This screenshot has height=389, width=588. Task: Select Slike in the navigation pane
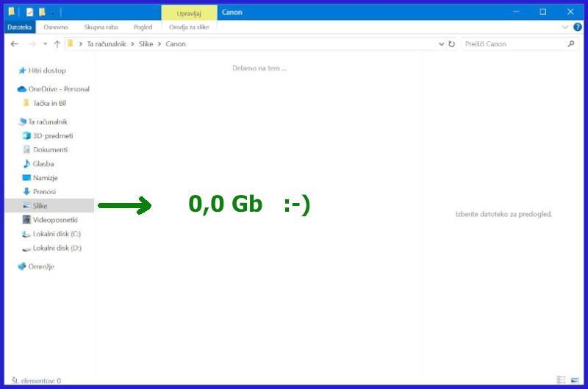pyautogui.click(x=49, y=206)
